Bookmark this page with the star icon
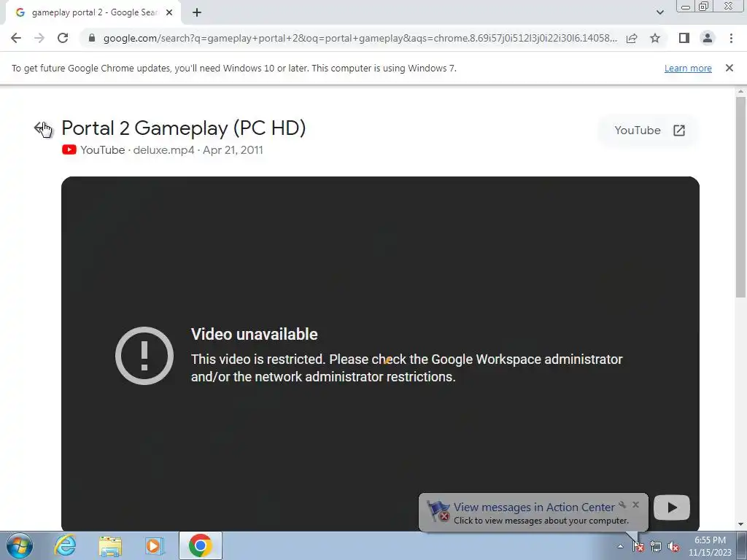 point(655,38)
